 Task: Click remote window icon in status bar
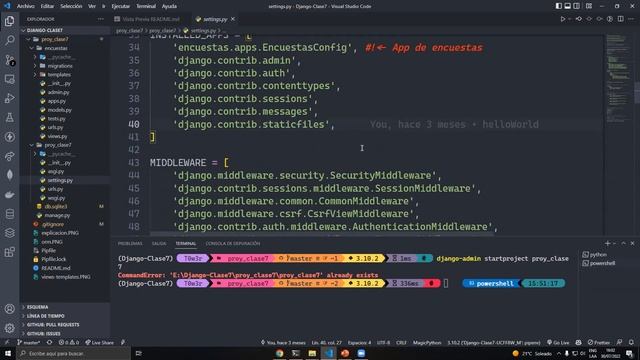click(7, 342)
